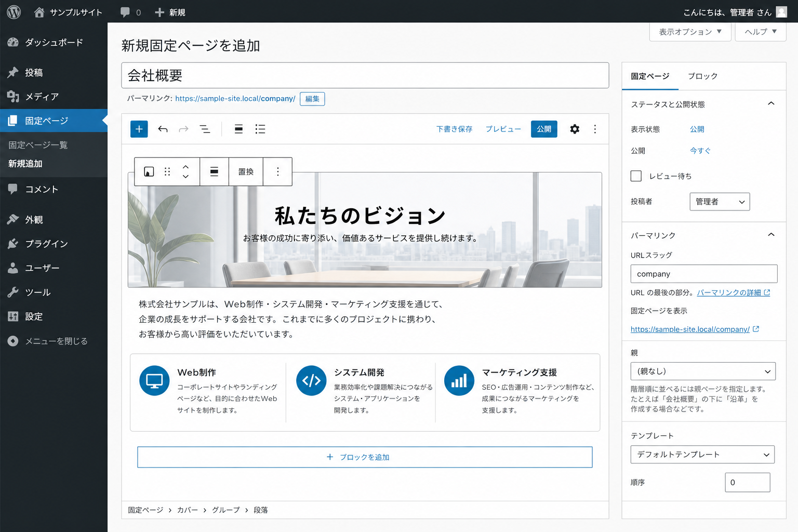Open the document outline list view icon
This screenshot has width=798, height=532.
(205, 129)
